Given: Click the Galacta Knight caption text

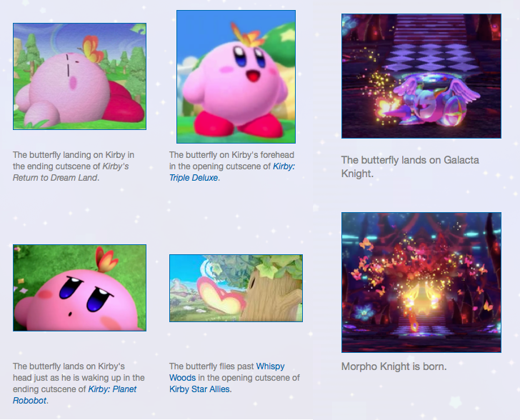Looking at the screenshot, I should [410, 166].
